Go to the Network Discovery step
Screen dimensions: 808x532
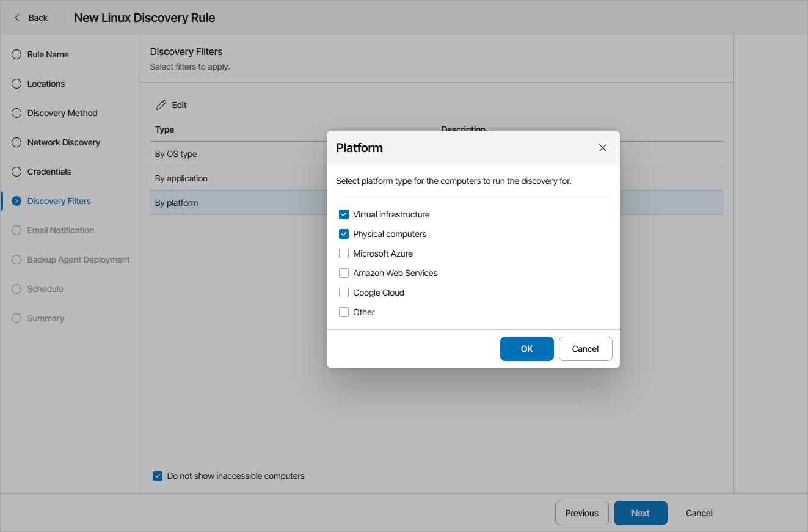point(16,142)
